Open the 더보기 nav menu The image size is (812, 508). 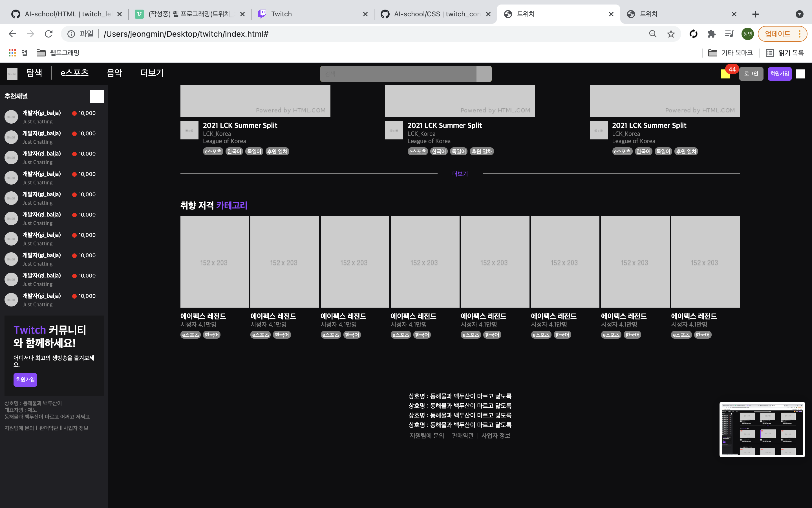tap(152, 73)
